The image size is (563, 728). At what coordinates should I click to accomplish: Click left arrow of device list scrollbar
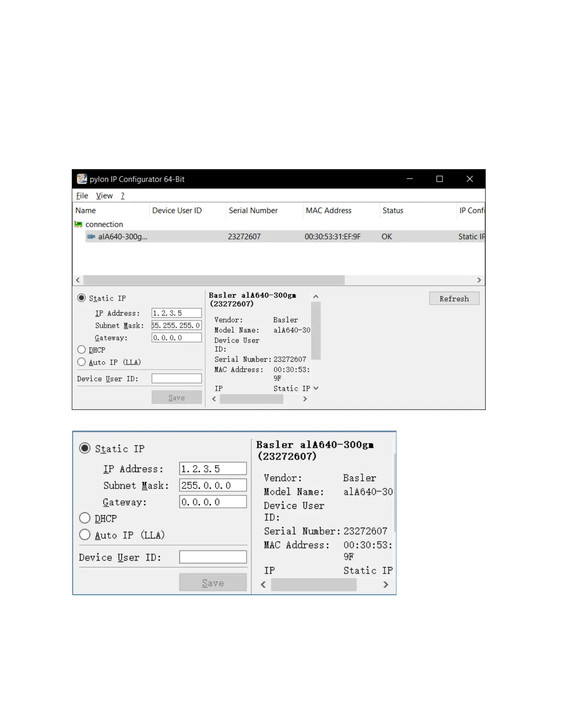(x=78, y=280)
